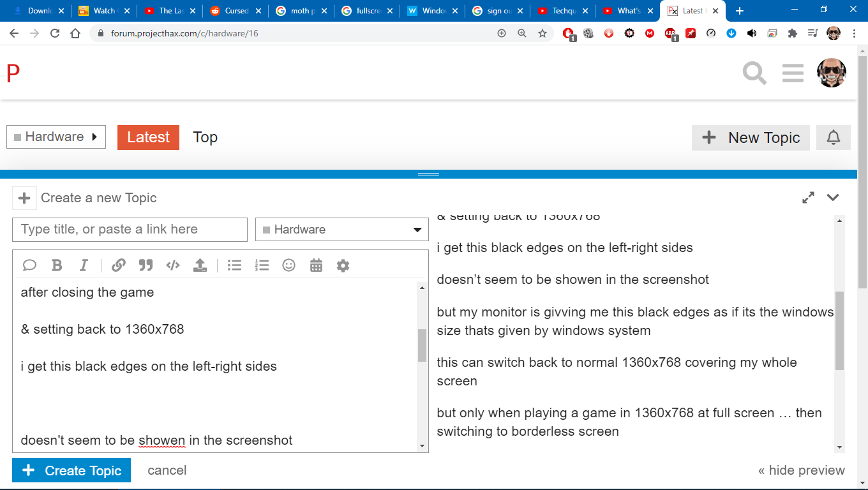Image resolution: width=868 pixels, height=490 pixels.
Task: Insert date and time with calendar icon
Action: [x=316, y=265]
